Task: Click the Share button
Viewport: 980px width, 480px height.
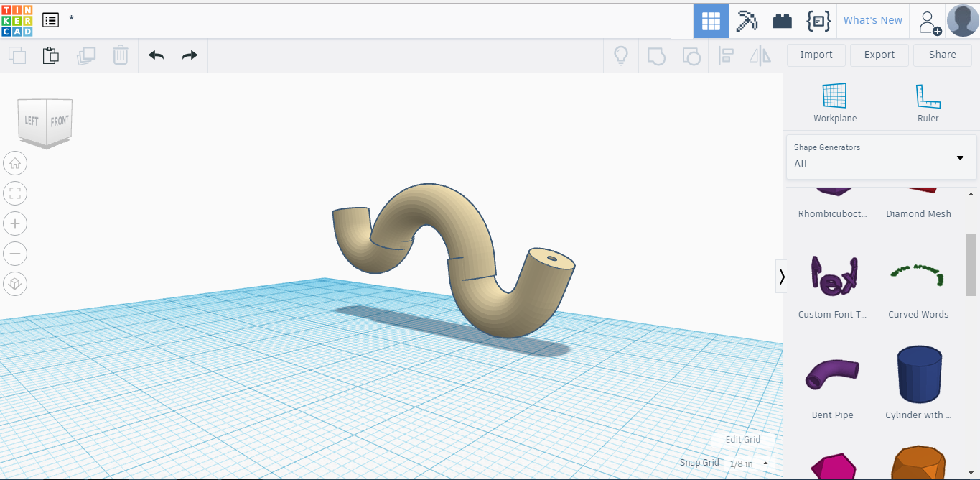Action: tap(943, 55)
